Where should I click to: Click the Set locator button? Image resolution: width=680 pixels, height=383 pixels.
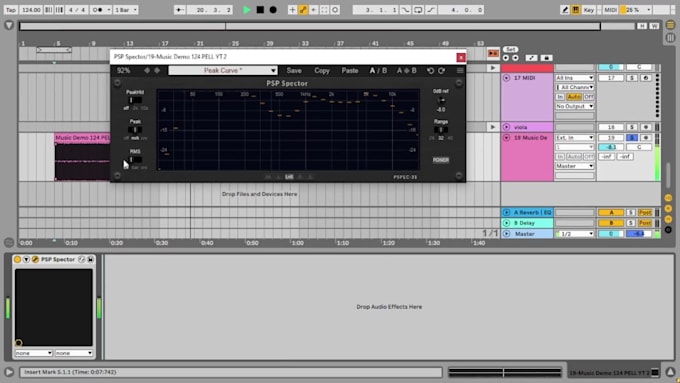(x=511, y=49)
